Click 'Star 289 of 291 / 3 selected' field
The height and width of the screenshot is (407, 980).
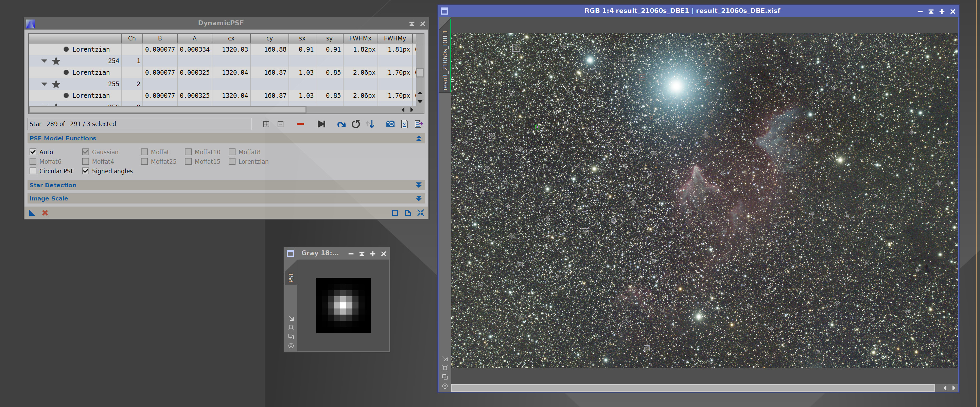click(140, 124)
